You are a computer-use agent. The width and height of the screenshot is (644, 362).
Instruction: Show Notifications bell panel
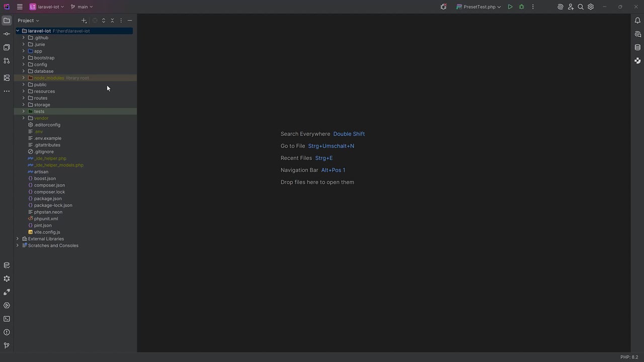point(637,21)
